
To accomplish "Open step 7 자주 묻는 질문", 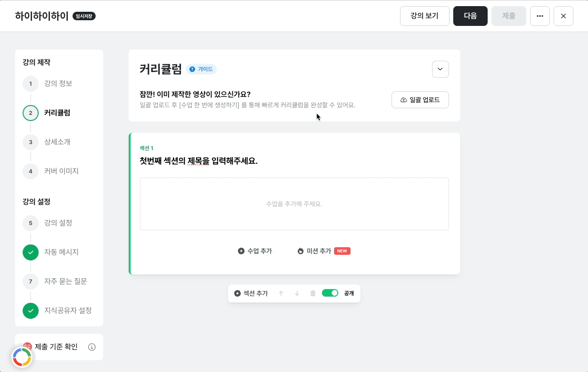I will (x=55, y=282).
